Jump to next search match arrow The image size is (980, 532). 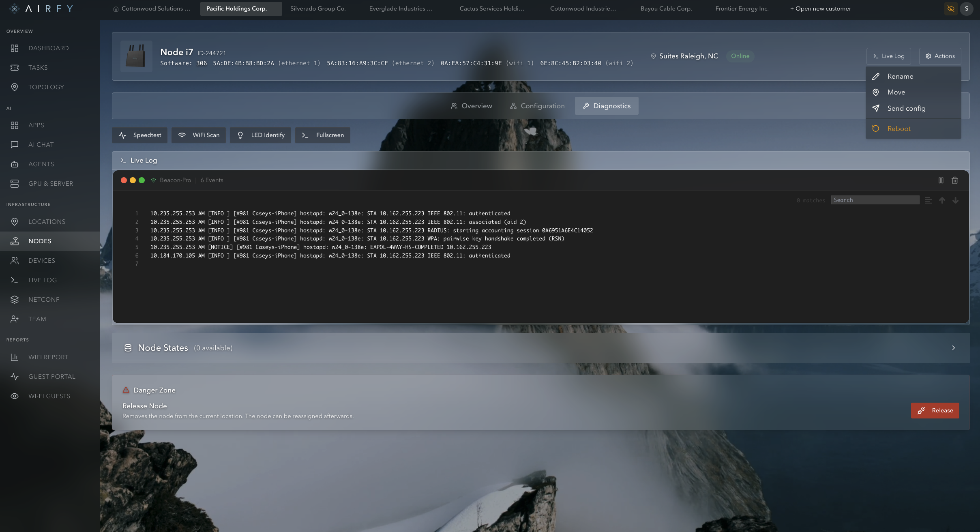click(x=955, y=200)
